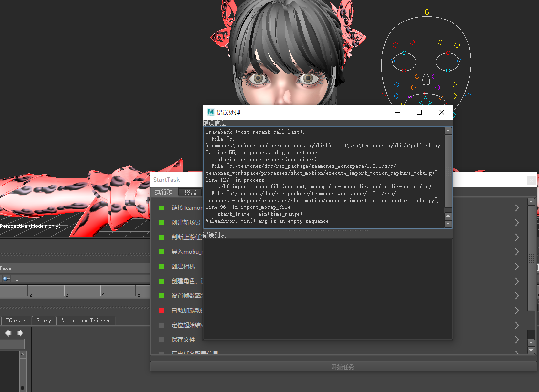The width and height of the screenshot is (539, 392).
Task: Switch to the 终端 tab
Action: [190, 192]
